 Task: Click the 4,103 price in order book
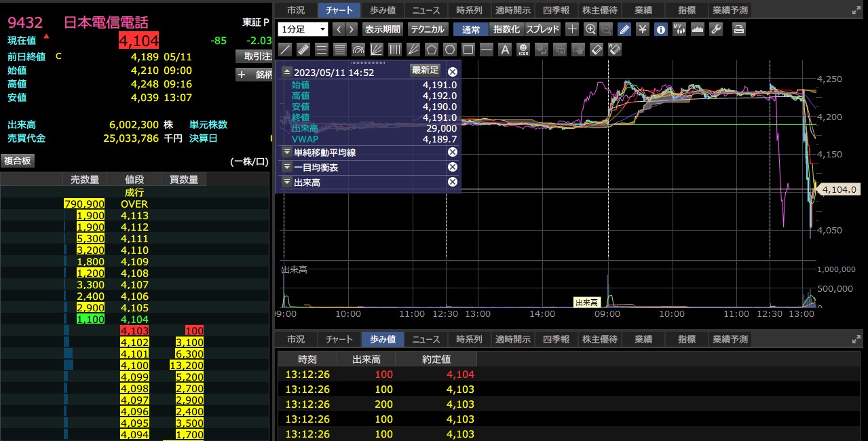pos(134,330)
